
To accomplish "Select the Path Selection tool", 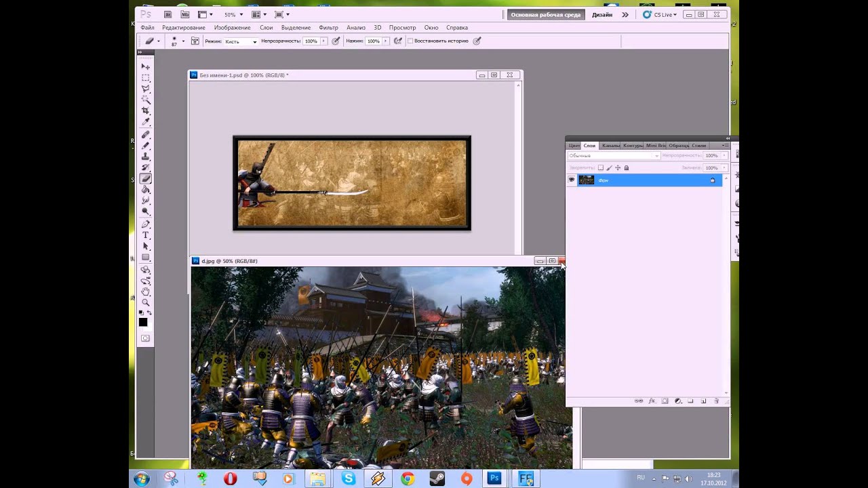I will click(145, 246).
